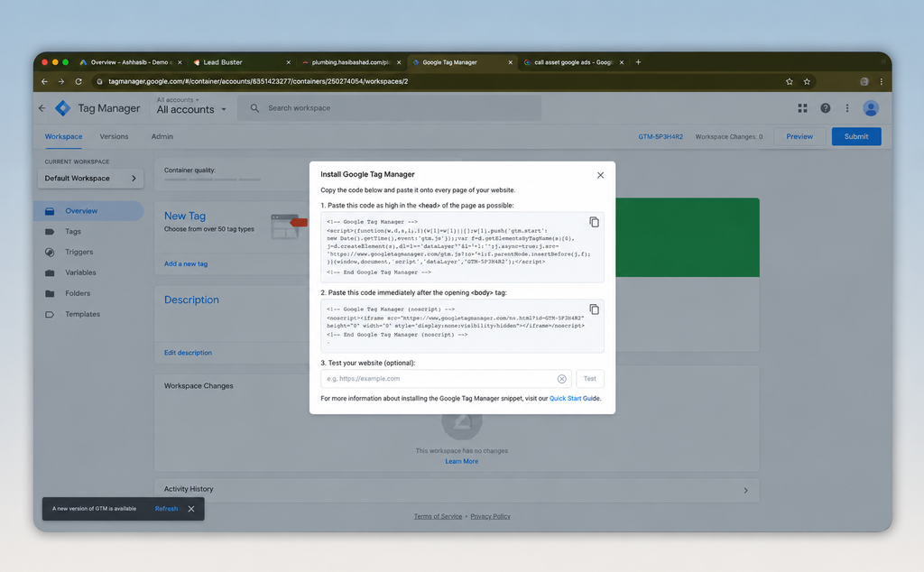Open the Learn More link

pos(461,461)
